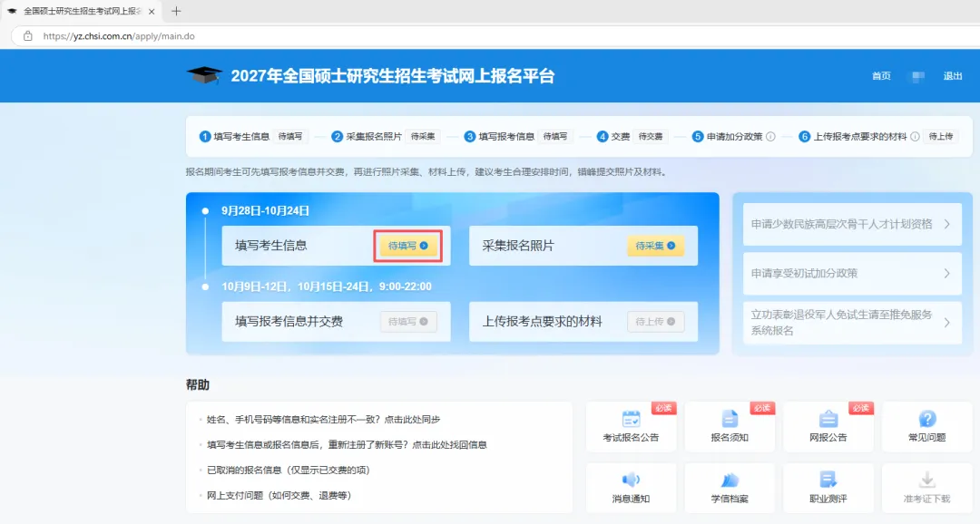
Task: Click 退出 to log out
Action: click(953, 76)
